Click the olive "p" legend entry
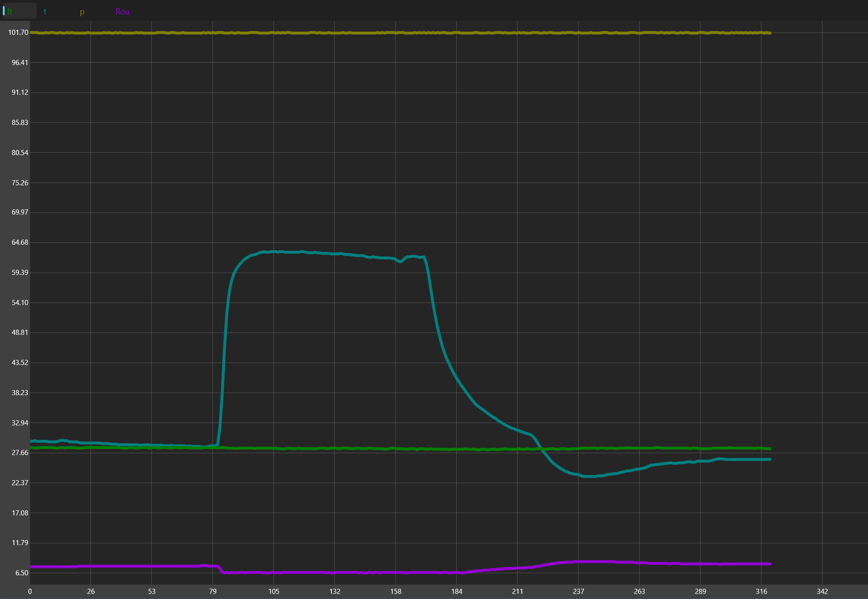This screenshot has height=599, width=868. pos(82,12)
